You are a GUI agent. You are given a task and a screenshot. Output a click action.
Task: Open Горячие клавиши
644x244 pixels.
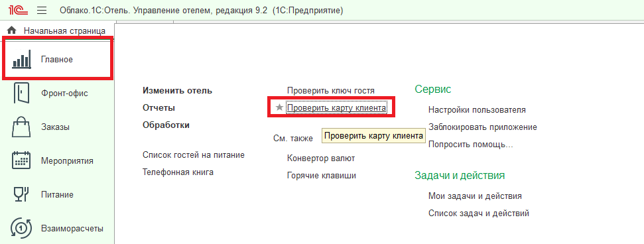(322, 176)
